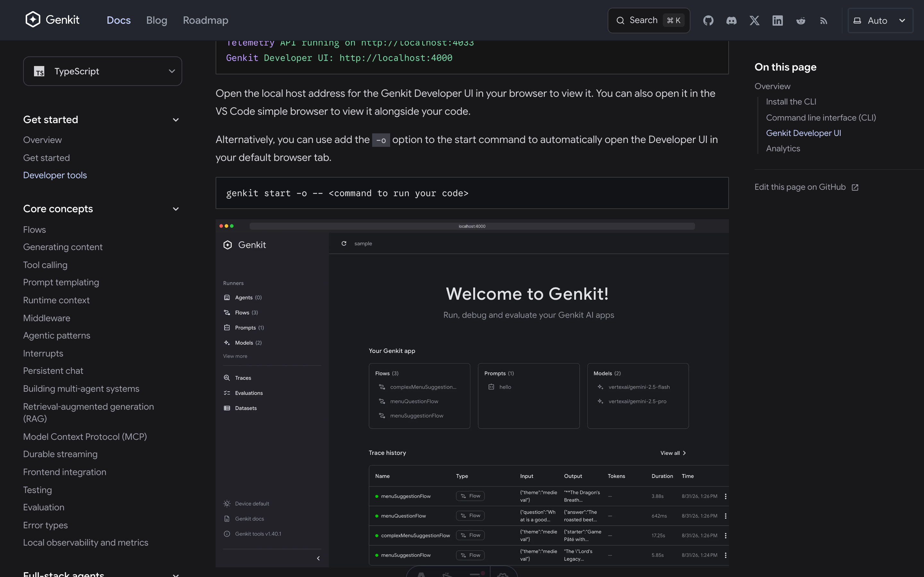This screenshot has height=577, width=924.
Task: Open the LinkedIn icon link
Action: (777, 21)
